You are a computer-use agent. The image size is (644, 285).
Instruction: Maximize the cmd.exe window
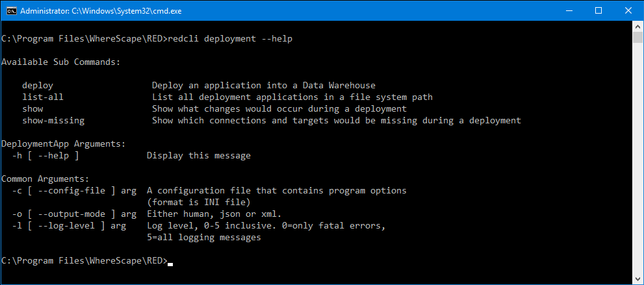pos(597,11)
